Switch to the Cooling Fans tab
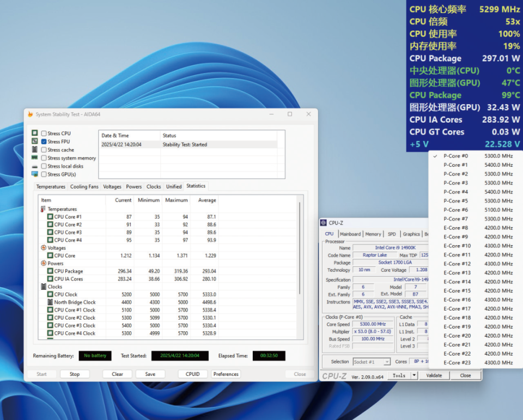This screenshot has width=523, height=420. pos(84,187)
